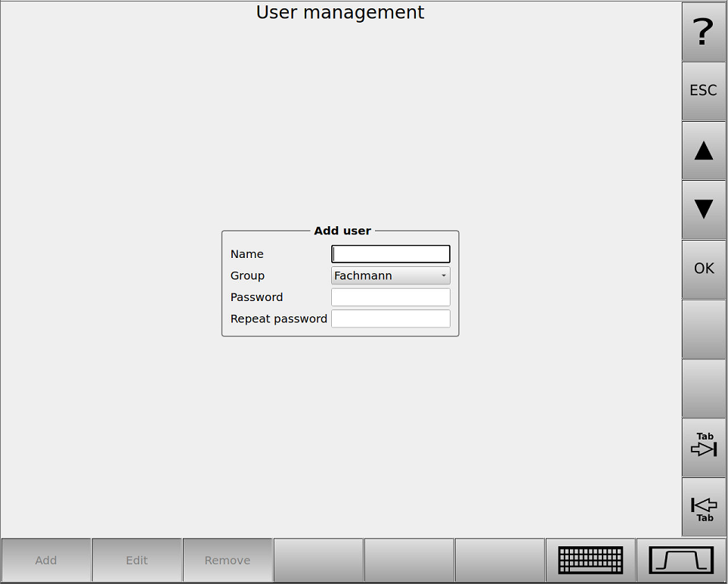This screenshot has width=728, height=584.
Task: Open the on-screen keyboard
Action: (590, 561)
